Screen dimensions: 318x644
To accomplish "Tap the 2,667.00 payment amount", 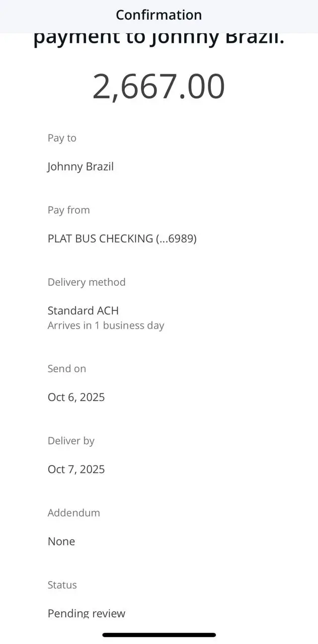I will click(x=158, y=87).
